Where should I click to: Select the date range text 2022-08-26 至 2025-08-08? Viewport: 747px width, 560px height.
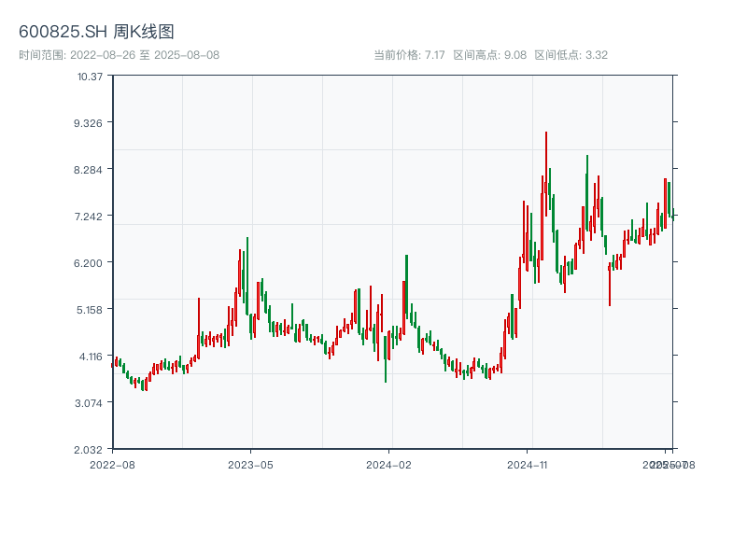(145, 55)
